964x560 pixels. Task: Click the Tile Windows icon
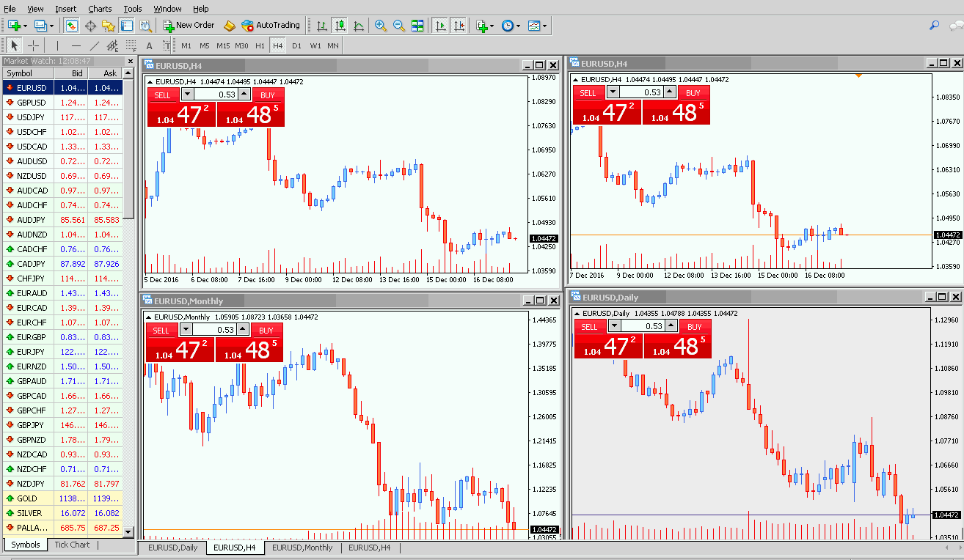417,25
